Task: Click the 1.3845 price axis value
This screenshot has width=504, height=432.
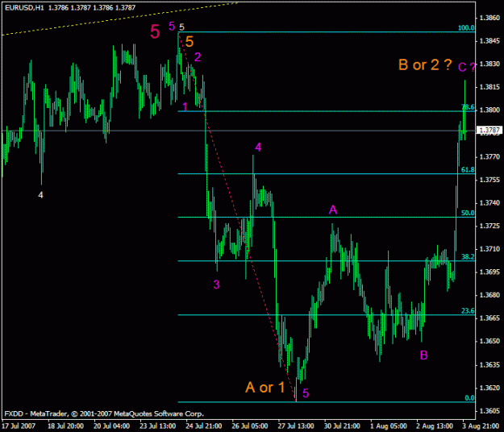Action: [489, 41]
